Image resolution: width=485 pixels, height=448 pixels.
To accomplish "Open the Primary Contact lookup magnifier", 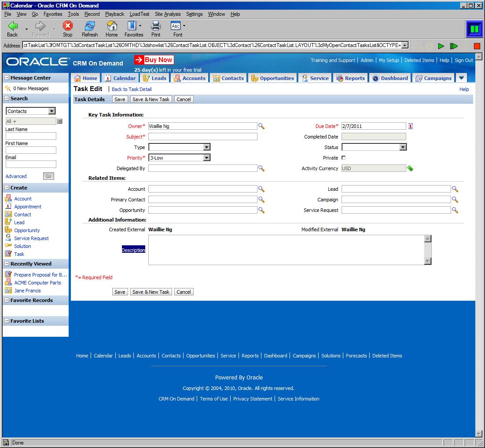I will click(x=261, y=200).
